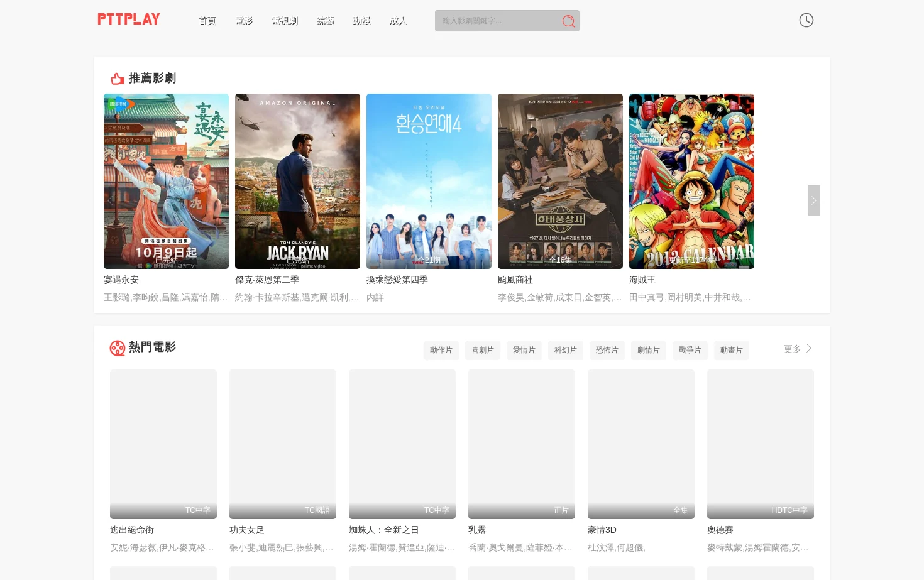Click cast text 麥特戴蒙,湯姆霍蘭德
924x580 pixels.
point(758,547)
